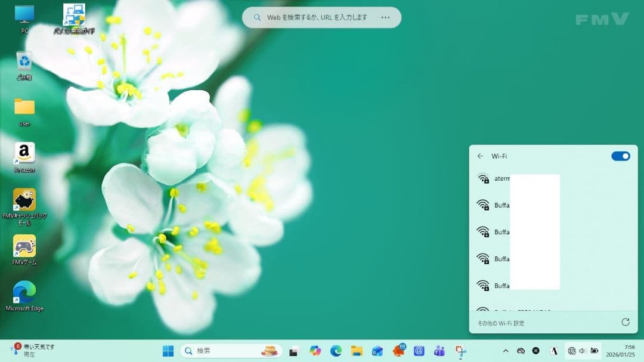
Task: Open Microsoft Teams from the taskbar
Action: 440,351
